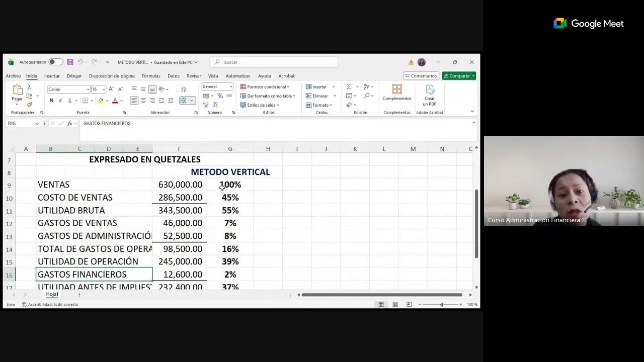Screen dimensions: 644x362
Task: Open the Customize Quick Access Toolbar arrow
Action: [107, 62]
